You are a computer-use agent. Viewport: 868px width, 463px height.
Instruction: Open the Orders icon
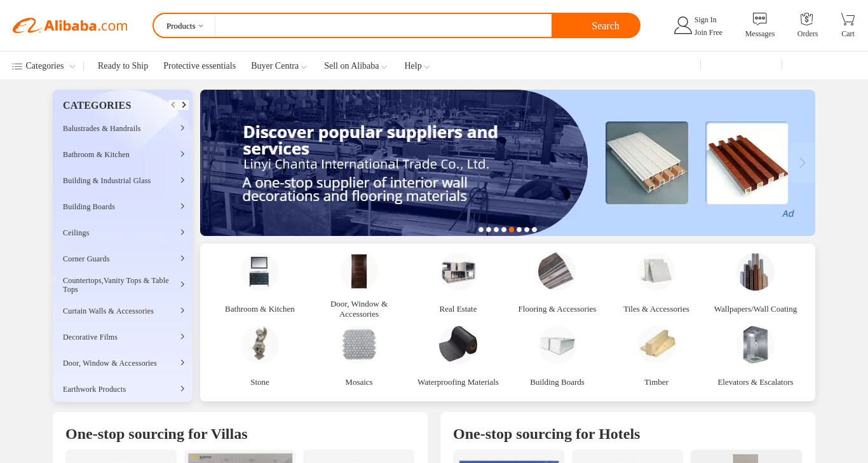[807, 19]
